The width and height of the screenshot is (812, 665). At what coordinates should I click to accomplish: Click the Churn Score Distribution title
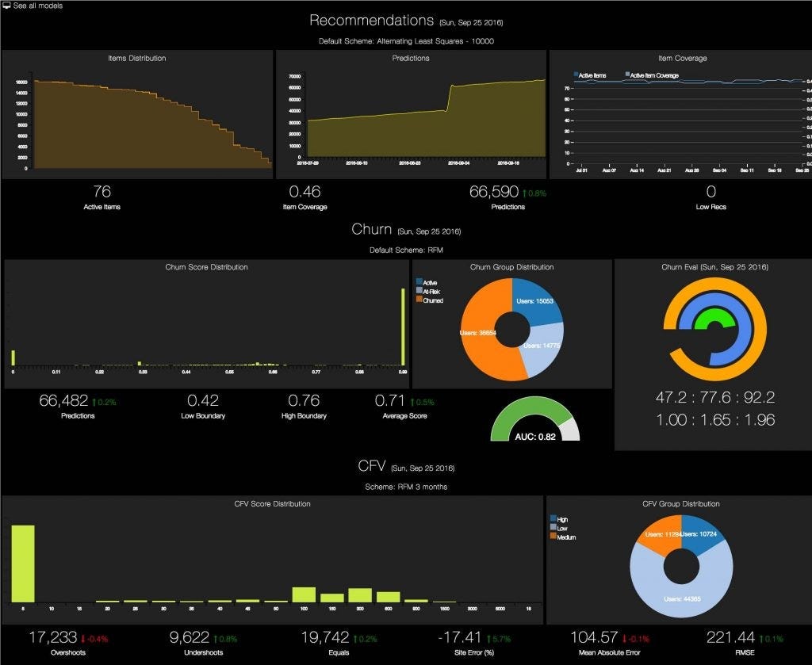coord(206,267)
